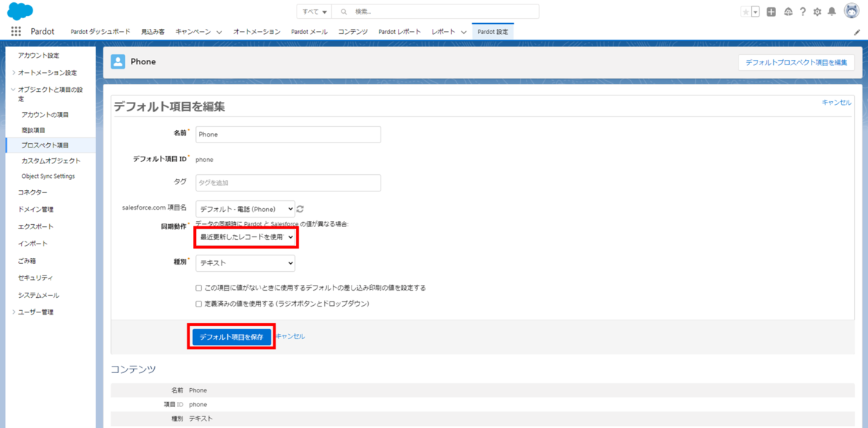
Task: Open the Setup gear icon
Action: click(817, 12)
